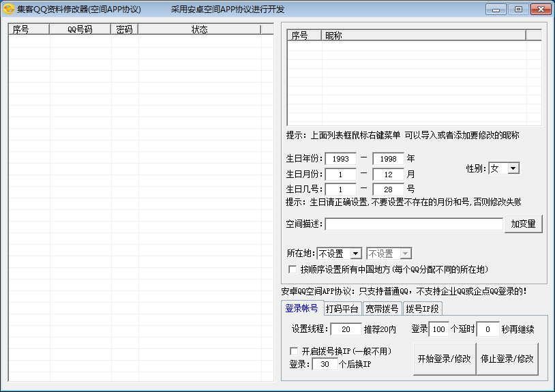Click birthday start month field
This screenshot has width=555, height=392.
pos(340,175)
